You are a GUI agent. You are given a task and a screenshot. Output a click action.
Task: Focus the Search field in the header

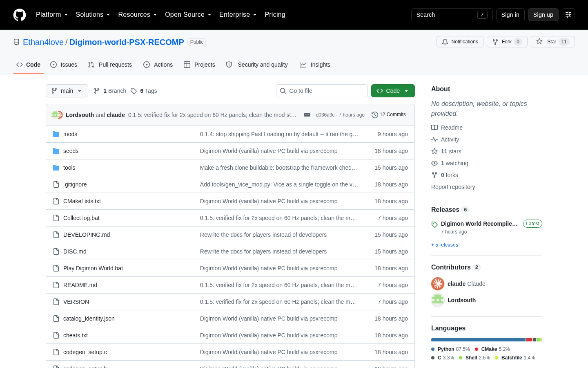pyautogui.click(x=452, y=15)
